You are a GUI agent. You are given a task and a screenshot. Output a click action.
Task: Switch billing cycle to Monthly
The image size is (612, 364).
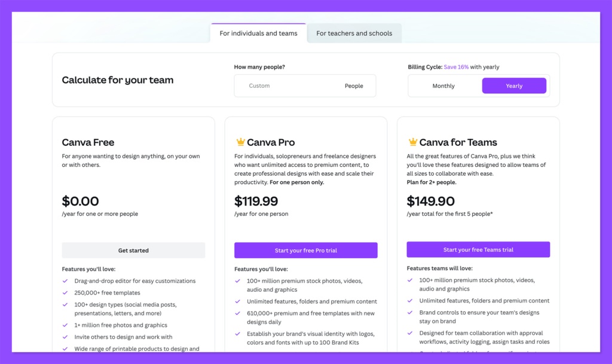click(x=443, y=85)
